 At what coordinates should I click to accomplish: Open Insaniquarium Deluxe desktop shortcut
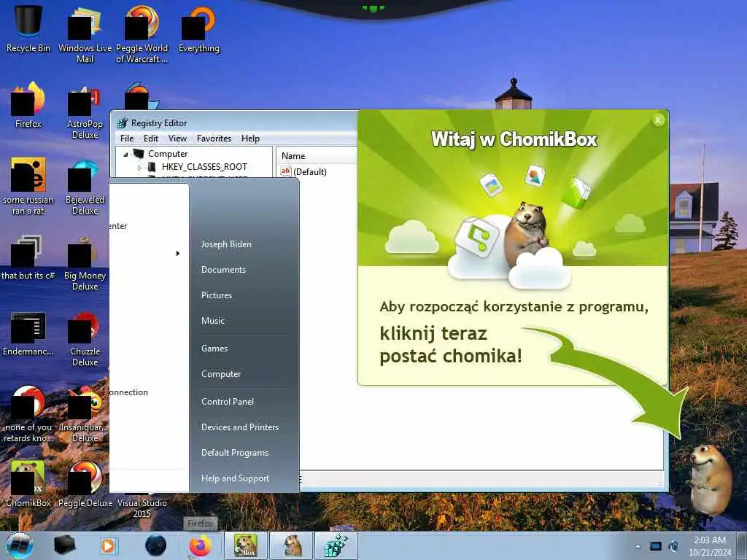pyautogui.click(x=85, y=414)
